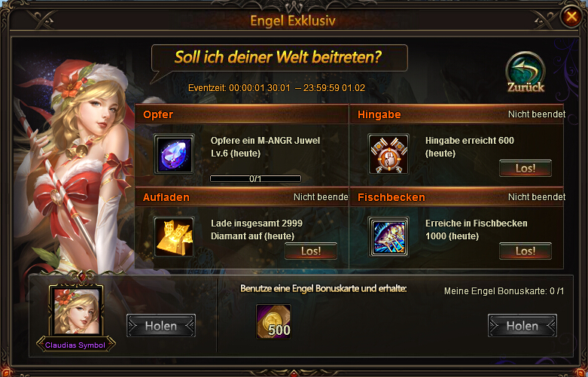The image size is (588, 377).
Task: Select the Fischbecken section header
Action: pos(456,197)
